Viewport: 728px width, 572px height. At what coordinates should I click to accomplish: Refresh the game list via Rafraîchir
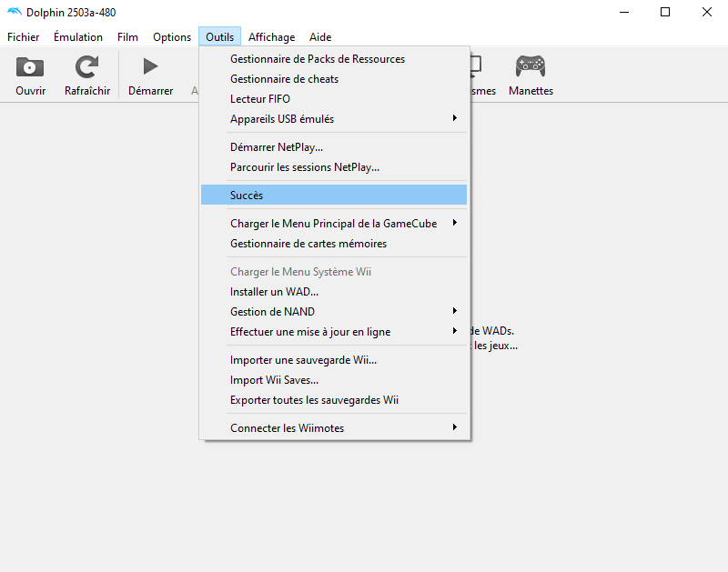[x=86, y=73]
